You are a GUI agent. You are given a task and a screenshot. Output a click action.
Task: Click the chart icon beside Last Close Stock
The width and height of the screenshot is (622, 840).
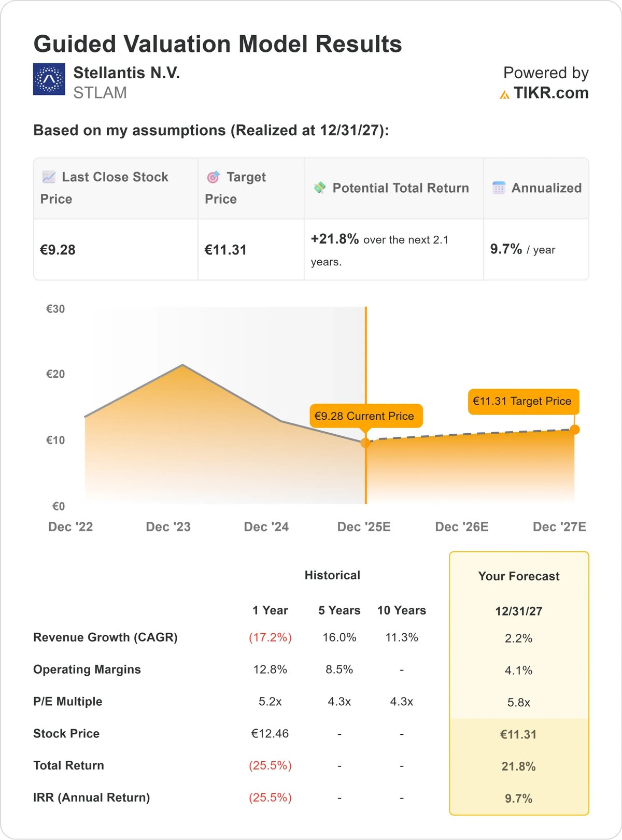click(x=49, y=177)
